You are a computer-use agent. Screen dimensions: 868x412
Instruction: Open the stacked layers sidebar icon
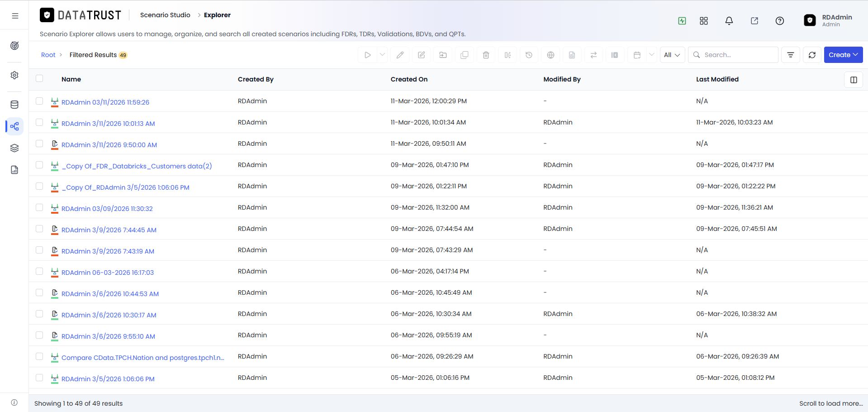coord(14,148)
